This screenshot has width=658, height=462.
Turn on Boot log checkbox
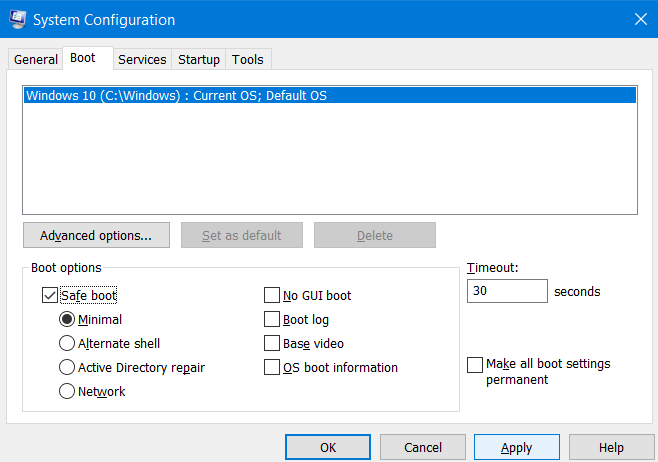tap(272, 320)
